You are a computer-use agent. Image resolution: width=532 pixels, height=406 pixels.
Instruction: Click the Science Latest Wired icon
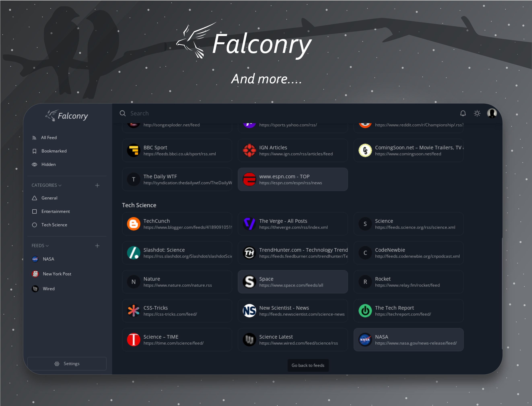pos(249,340)
